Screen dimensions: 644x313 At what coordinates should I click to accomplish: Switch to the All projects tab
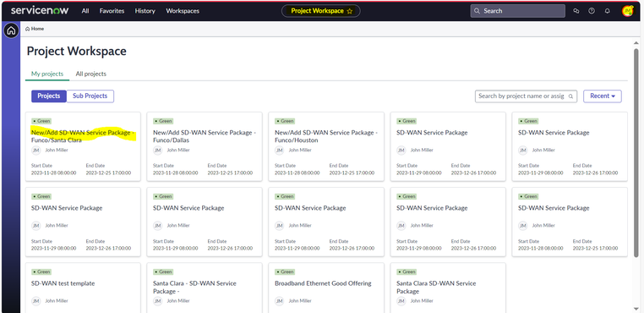(x=90, y=74)
